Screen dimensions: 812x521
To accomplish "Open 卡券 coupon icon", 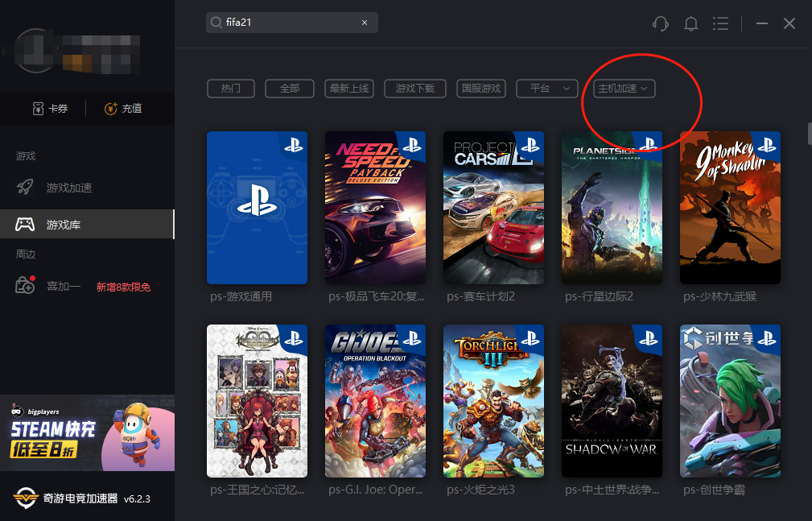I will 38,109.
